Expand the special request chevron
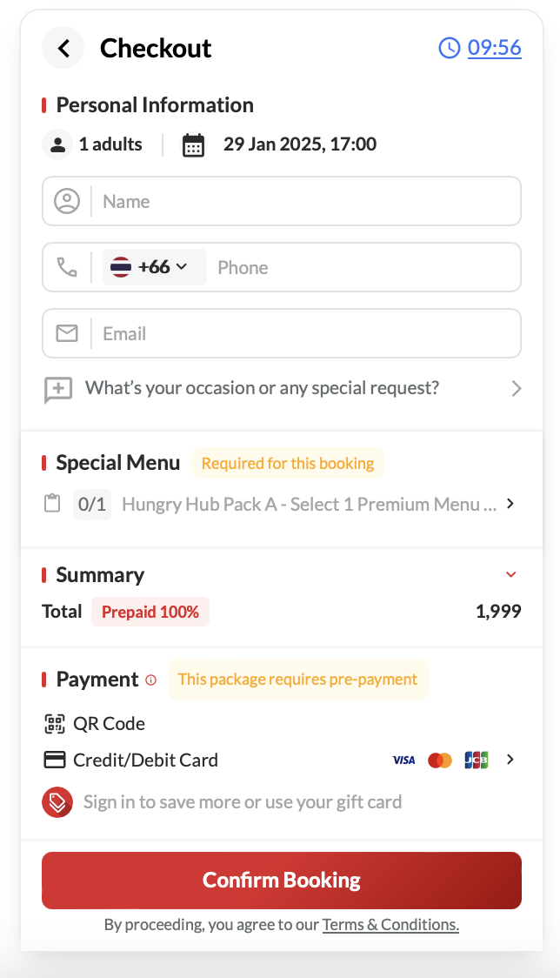The image size is (560, 978). (x=517, y=389)
